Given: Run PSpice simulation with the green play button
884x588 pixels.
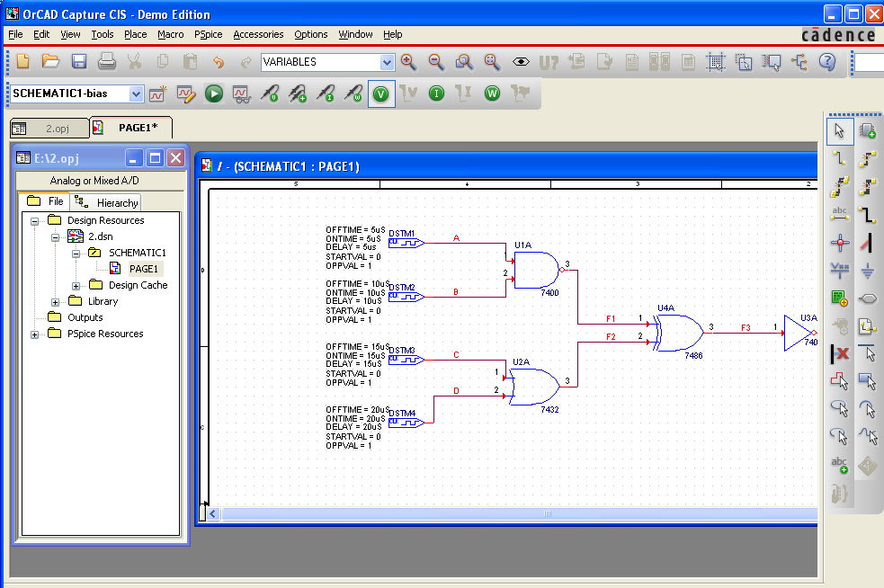Looking at the screenshot, I should tap(214, 94).
